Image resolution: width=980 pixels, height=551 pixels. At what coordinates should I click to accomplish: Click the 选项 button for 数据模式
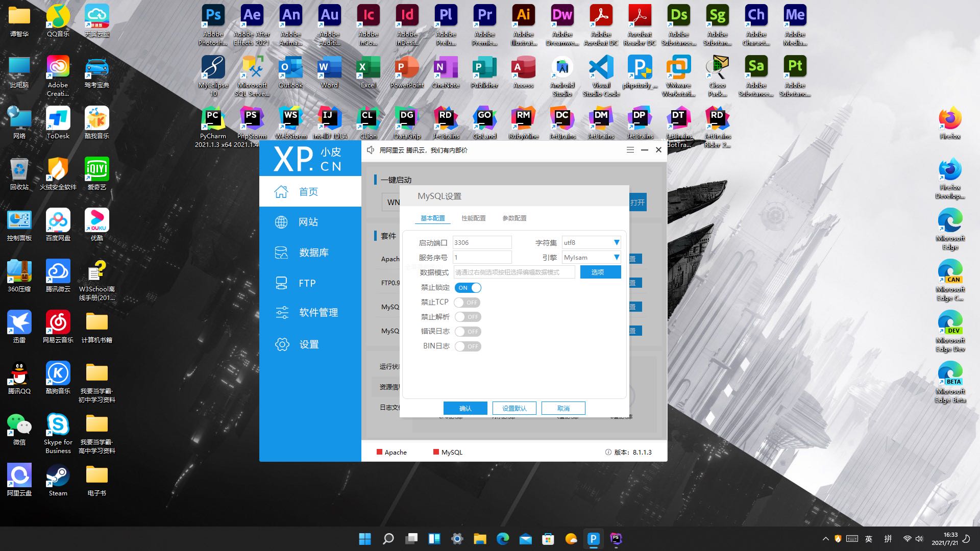click(x=600, y=272)
